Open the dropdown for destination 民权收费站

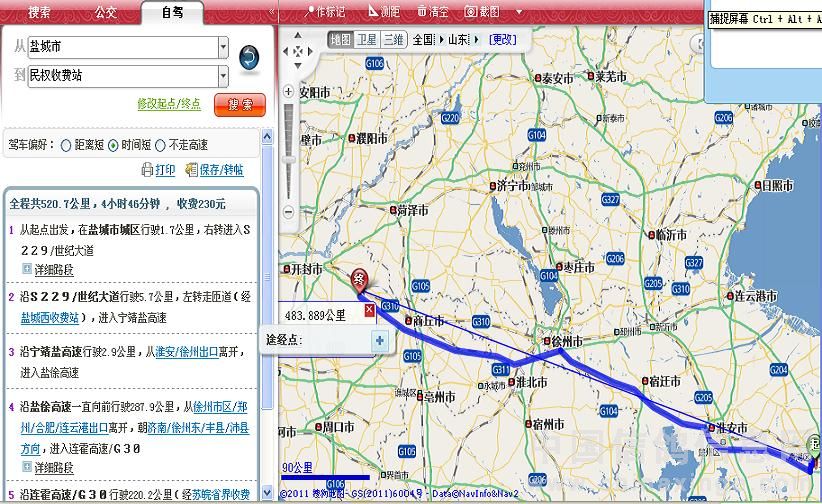pyautogui.click(x=223, y=76)
